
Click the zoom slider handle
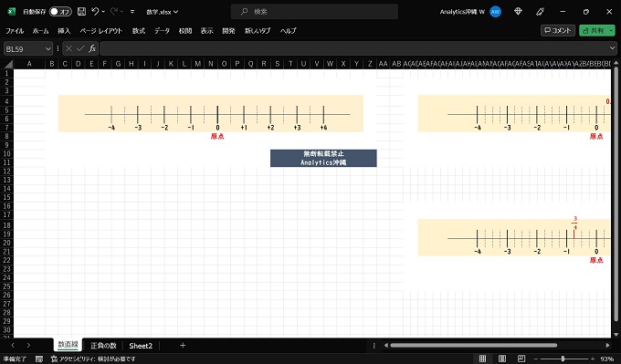pyautogui.click(x=563, y=359)
